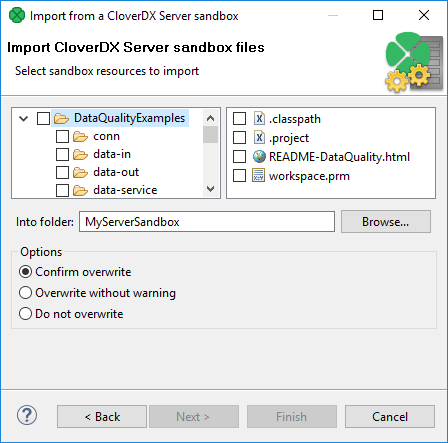Open help with the question mark icon
The height and width of the screenshot is (443, 448).
(27, 415)
